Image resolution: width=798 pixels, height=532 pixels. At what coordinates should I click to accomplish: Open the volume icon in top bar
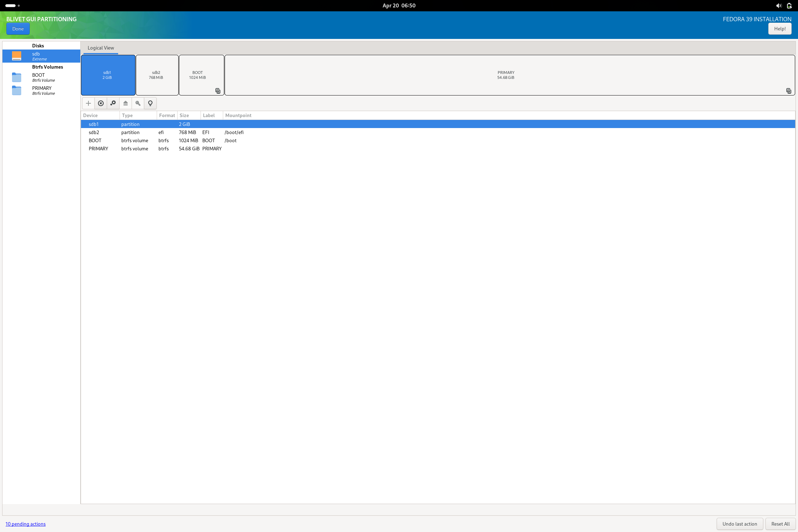point(779,5)
